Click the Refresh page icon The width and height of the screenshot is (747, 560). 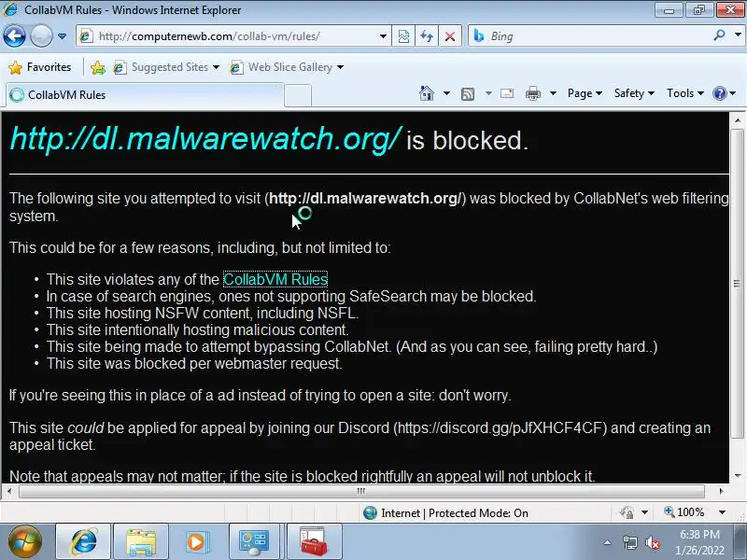(x=427, y=36)
